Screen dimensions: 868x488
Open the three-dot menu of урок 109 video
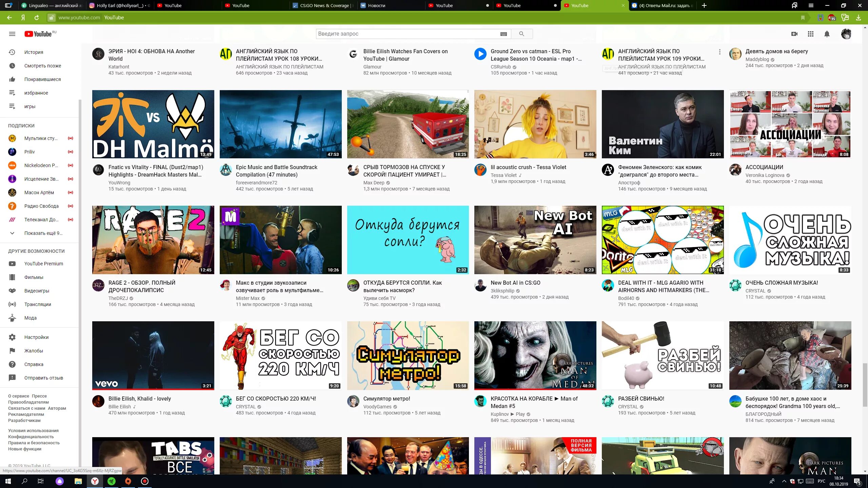(719, 52)
